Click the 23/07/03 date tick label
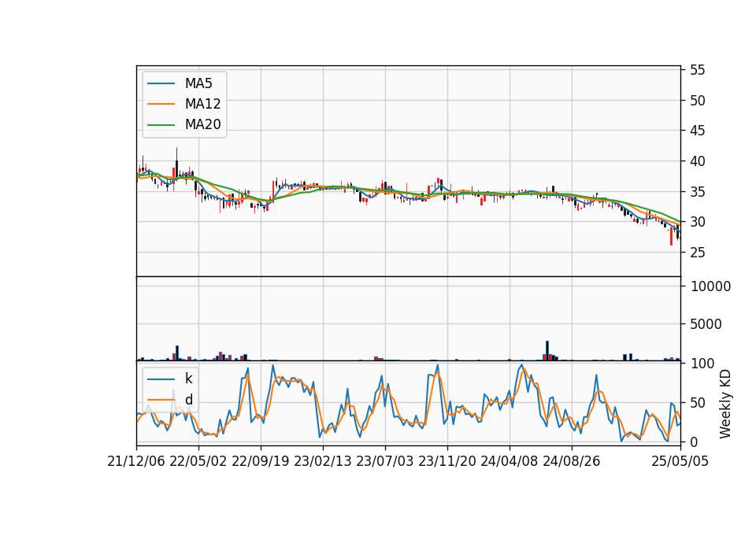Screen dimensions: 756x543 pyautogui.click(x=385, y=462)
